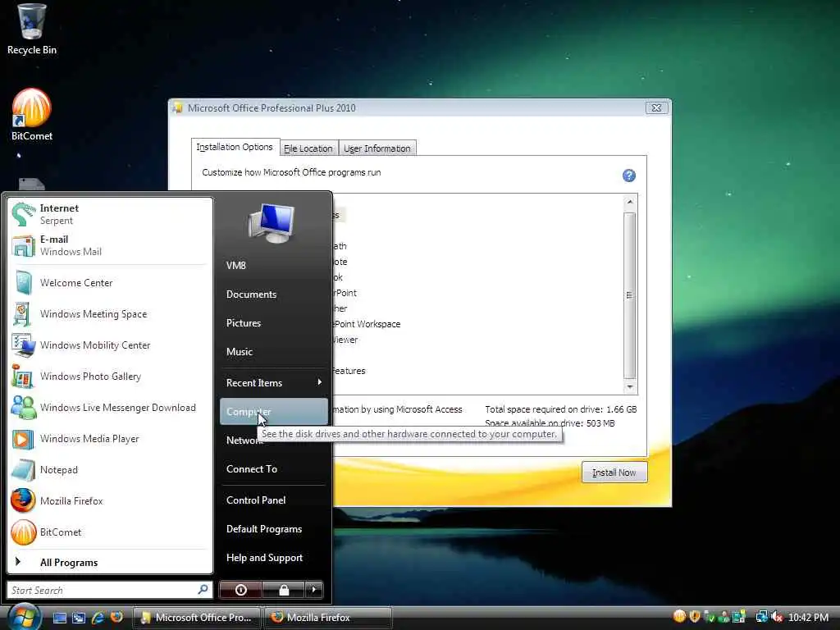Click Show Desktop quick launch icon
Image resolution: width=840 pixels, height=630 pixels.
tap(59, 618)
